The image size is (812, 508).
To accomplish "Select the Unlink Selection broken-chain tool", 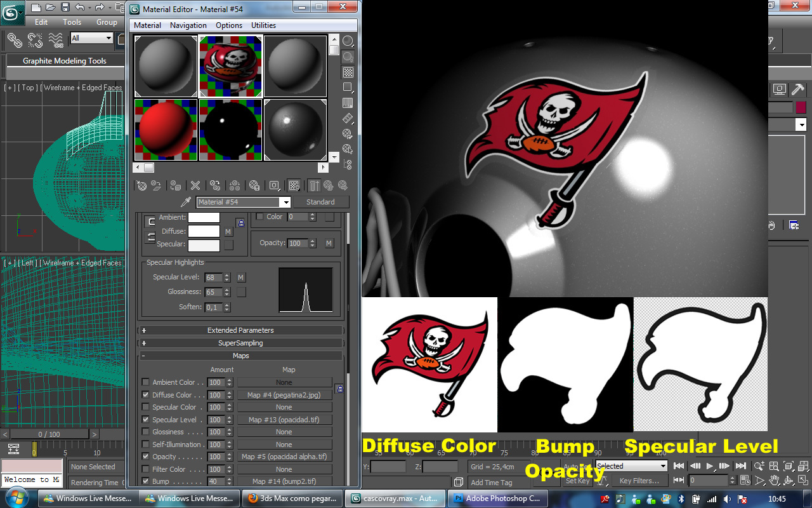I will point(36,40).
